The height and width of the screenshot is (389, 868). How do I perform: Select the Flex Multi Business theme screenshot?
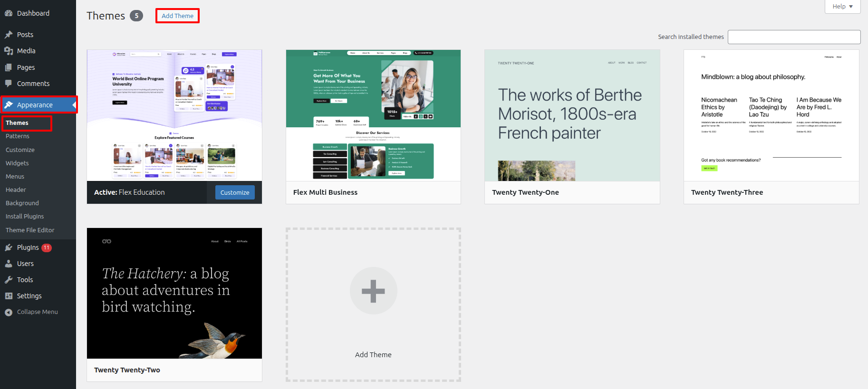pos(373,115)
